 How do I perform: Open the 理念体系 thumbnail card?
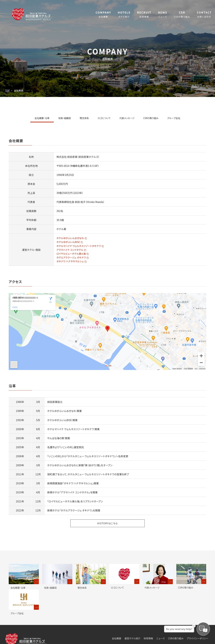coord(91,576)
